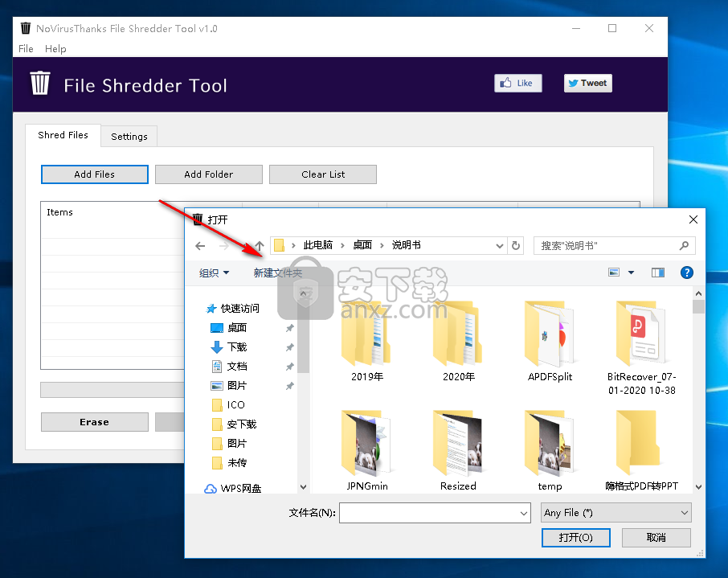Click the 桌面 segment in the address path

[362, 245]
